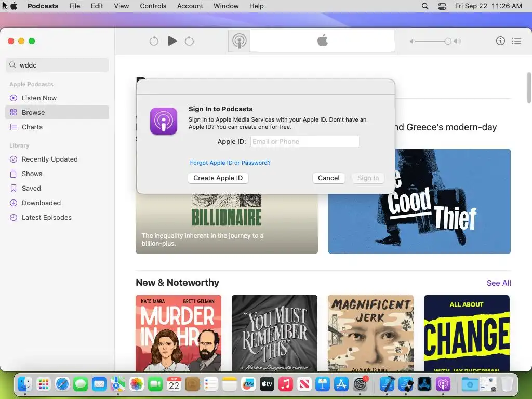This screenshot has height=399, width=532.
Task: Open Shows in the Library
Action: pos(57,174)
